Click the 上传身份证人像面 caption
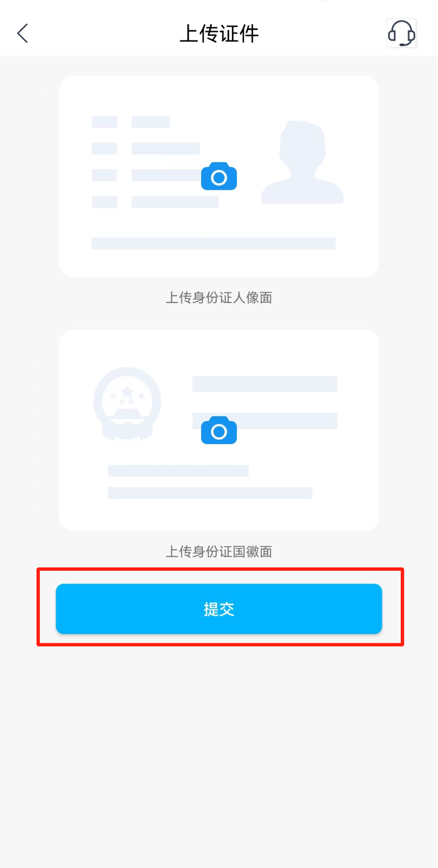438x868 pixels. click(x=219, y=298)
